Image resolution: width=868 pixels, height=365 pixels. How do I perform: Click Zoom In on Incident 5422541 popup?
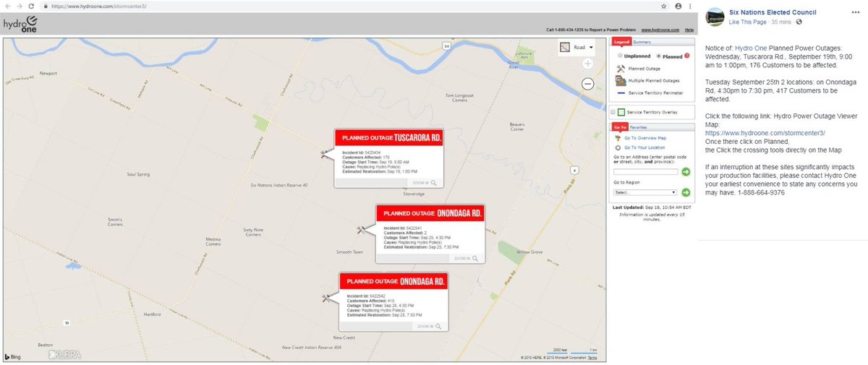(x=467, y=258)
